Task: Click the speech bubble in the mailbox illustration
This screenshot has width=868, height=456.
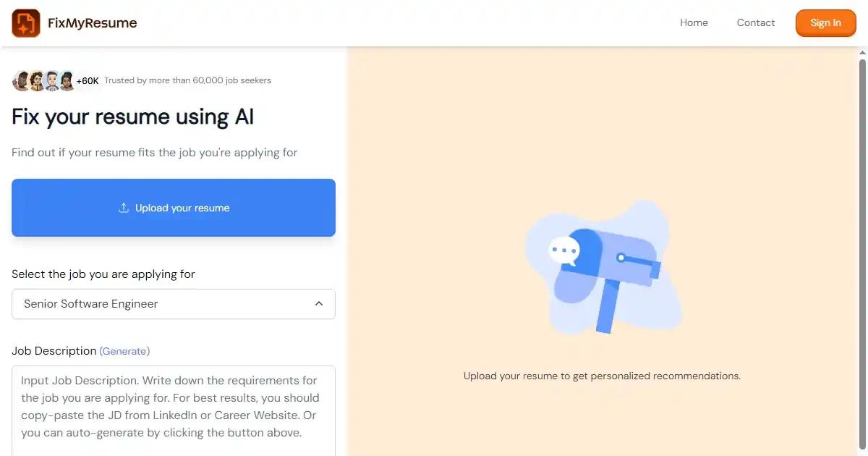Action: 563,250
